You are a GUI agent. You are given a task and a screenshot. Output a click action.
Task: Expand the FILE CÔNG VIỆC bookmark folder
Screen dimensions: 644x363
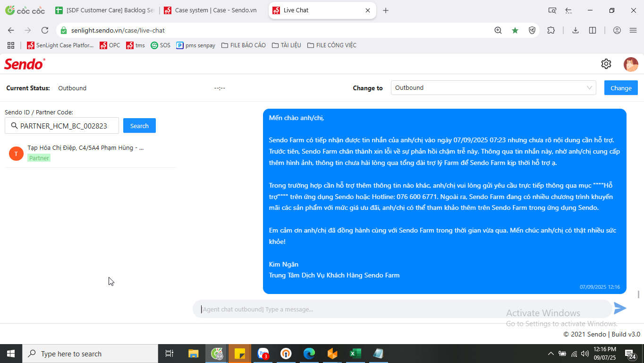coord(331,45)
